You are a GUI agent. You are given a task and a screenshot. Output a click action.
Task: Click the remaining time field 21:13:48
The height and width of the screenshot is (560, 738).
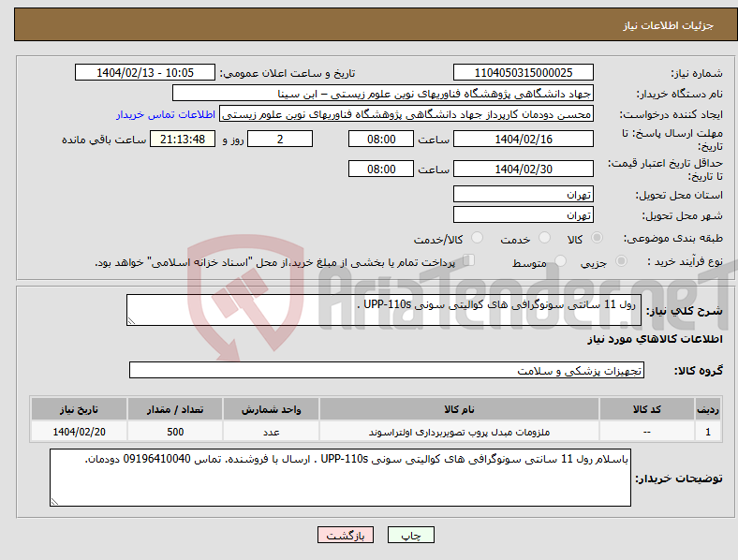[x=183, y=139]
